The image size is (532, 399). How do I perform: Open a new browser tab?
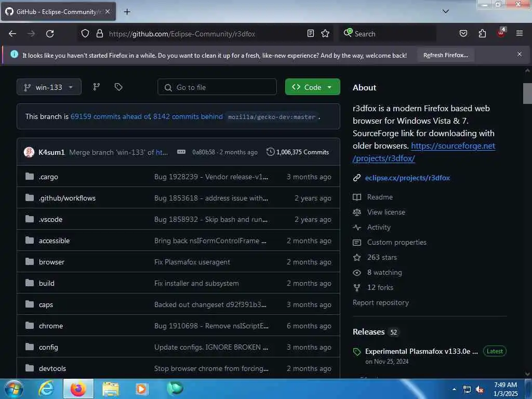point(127,12)
